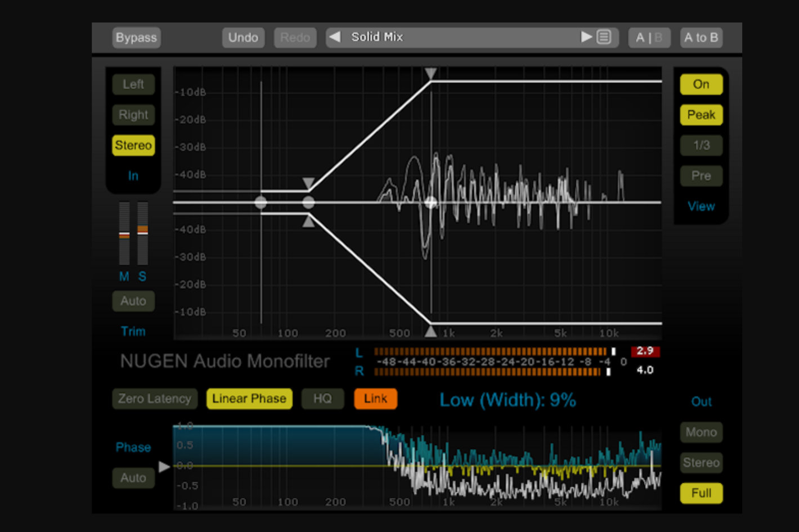Click the center-line circle node near 800 Hz
The image size is (799, 532).
(431, 202)
